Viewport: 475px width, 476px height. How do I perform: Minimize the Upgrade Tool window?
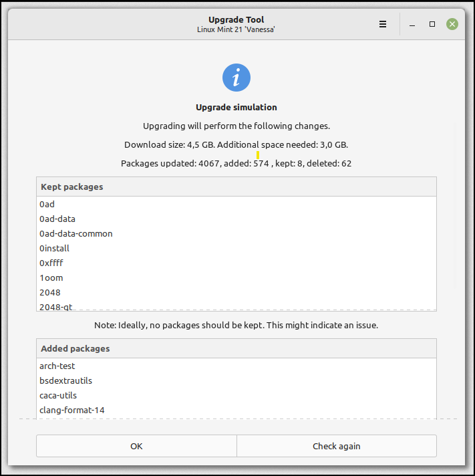pos(412,24)
